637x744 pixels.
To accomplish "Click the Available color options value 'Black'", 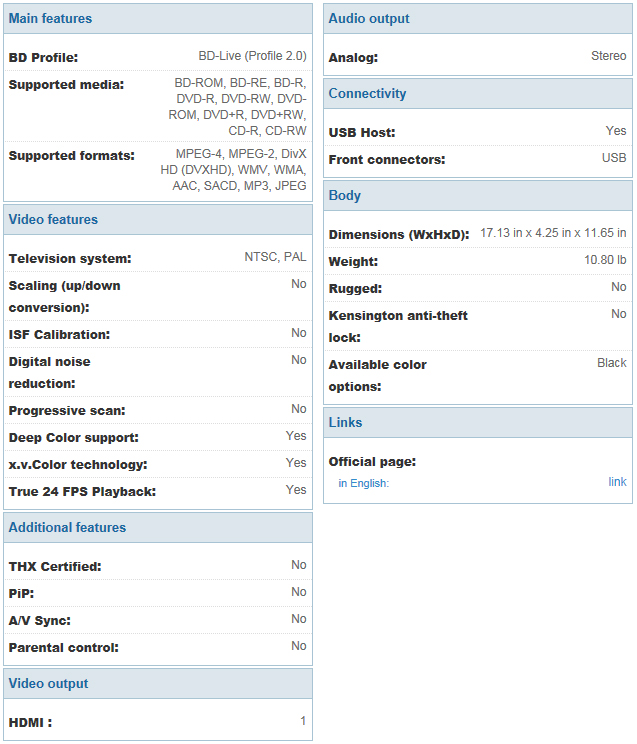I will (x=611, y=363).
